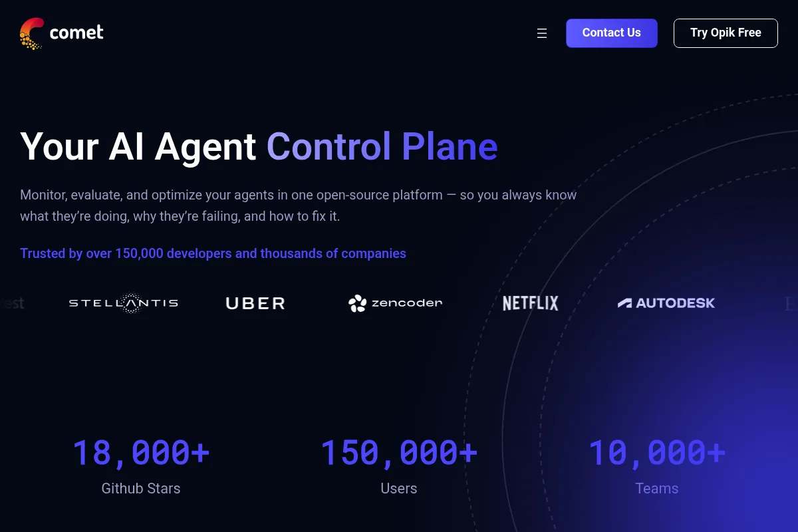Screen dimensions: 798x532
Task: Click the 150,000+ Users figure
Action: coord(399,453)
